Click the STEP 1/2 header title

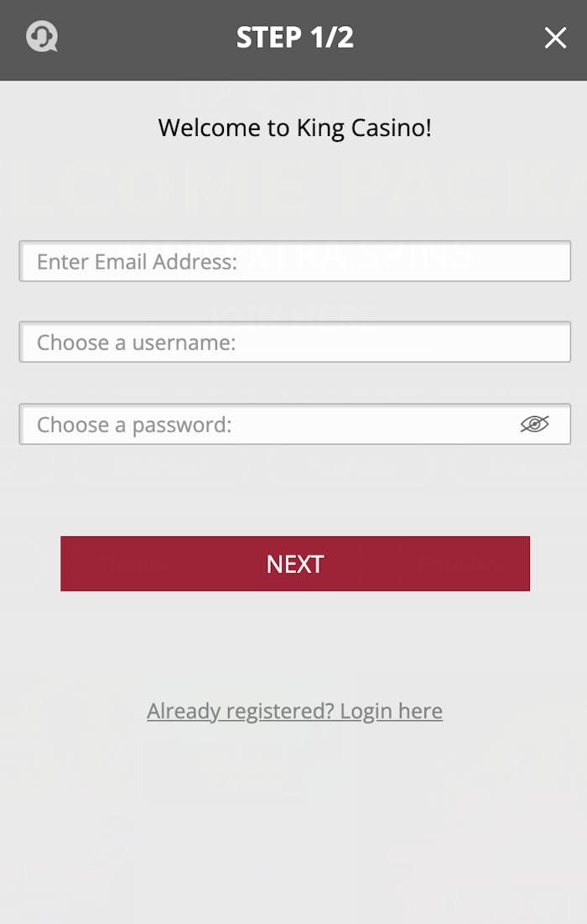294,38
